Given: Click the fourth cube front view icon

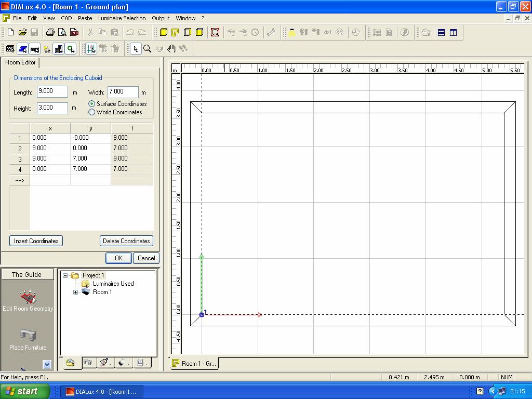Looking at the screenshot, I should (x=199, y=32).
